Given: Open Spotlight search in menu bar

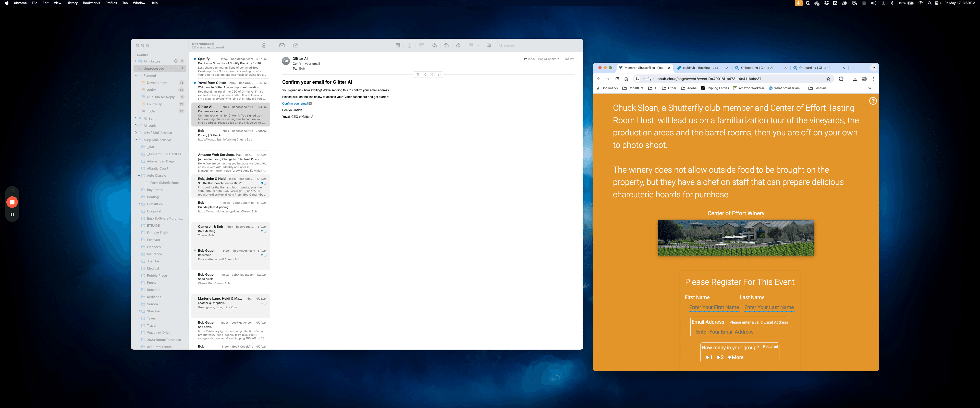Looking at the screenshot, I should tap(929, 3).
